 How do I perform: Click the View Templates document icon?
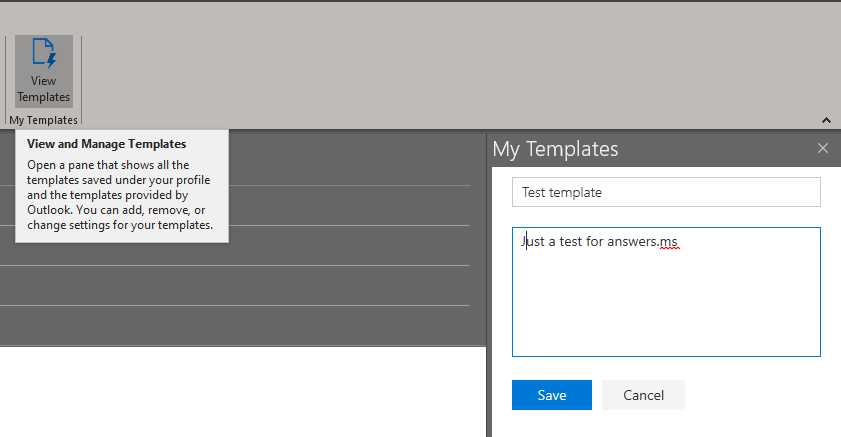[x=44, y=54]
